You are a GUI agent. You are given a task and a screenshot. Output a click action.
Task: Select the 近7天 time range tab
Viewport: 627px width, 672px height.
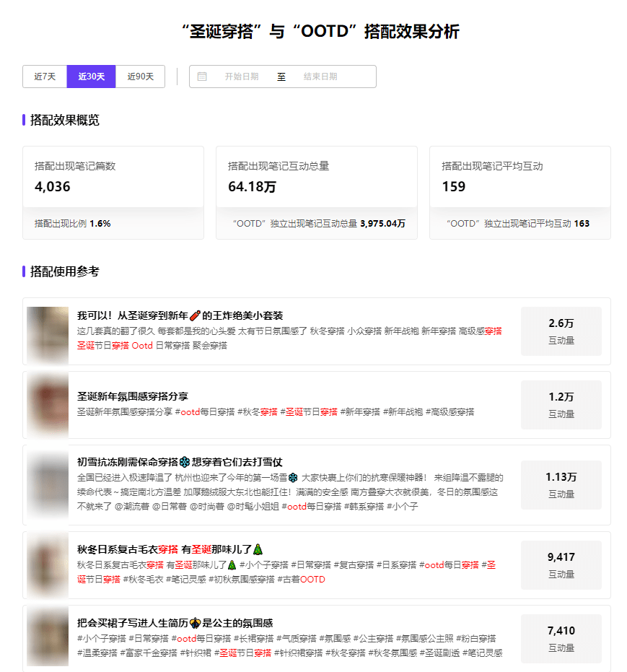pyautogui.click(x=45, y=77)
